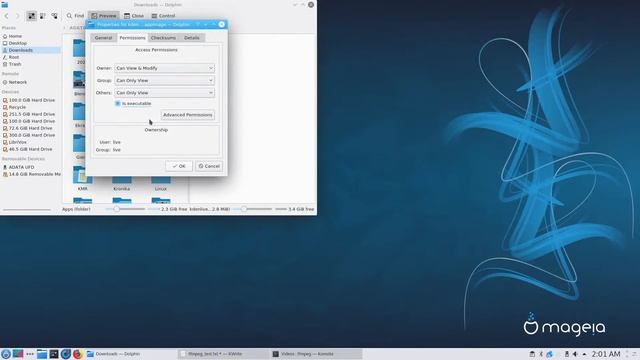Switch Dolphin to Compact view mode
This screenshot has width=640, height=360.
[42, 16]
